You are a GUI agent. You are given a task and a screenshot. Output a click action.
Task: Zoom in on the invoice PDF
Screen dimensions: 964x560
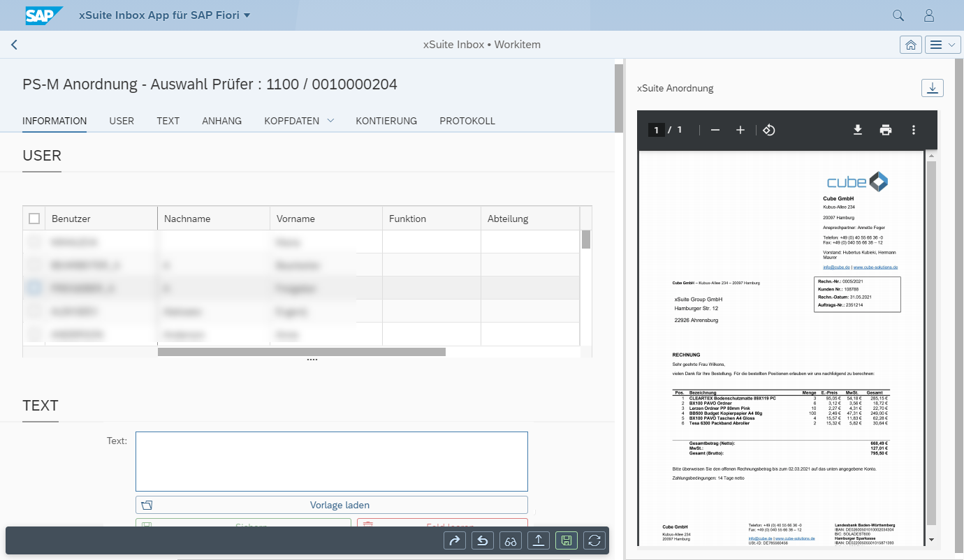(740, 130)
